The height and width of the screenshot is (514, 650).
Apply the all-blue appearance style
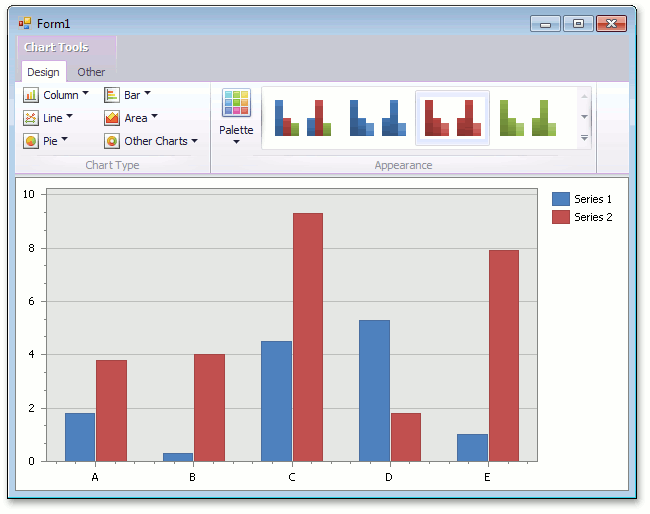[378, 118]
